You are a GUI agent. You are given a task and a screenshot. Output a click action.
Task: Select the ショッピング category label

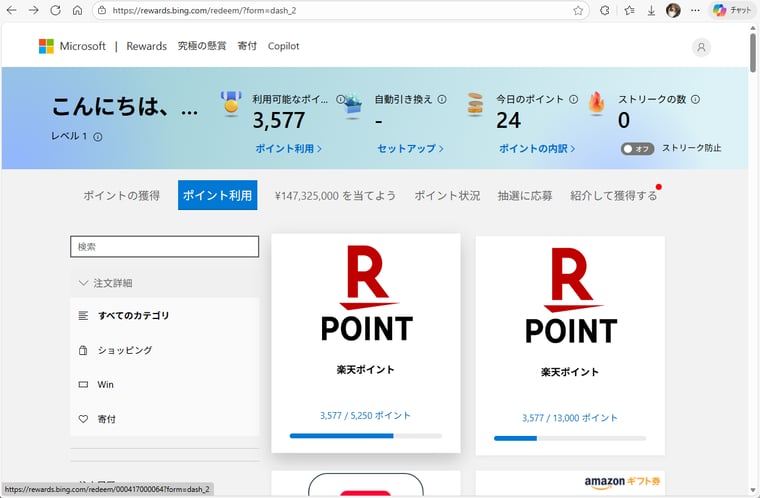(x=125, y=350)
